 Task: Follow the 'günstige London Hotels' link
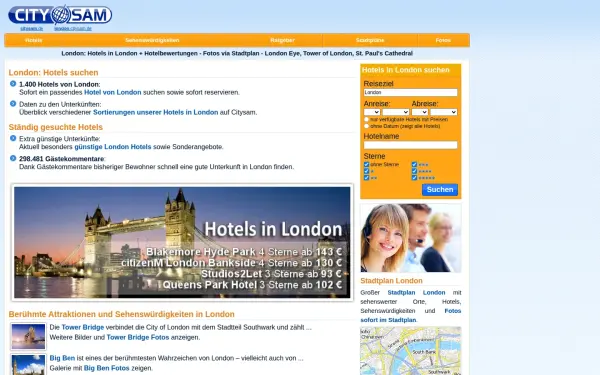point(113,147)
